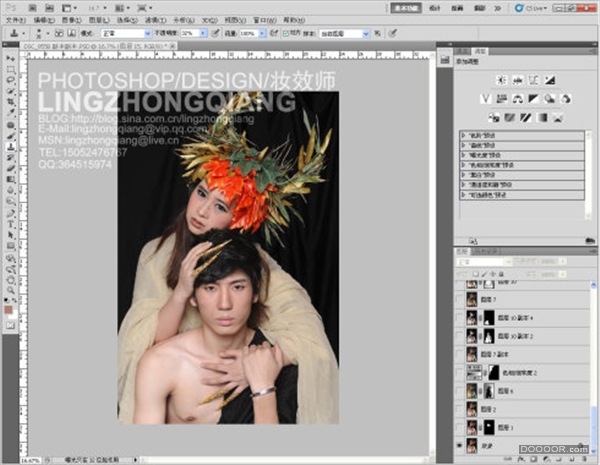Add a Channel Mixer adjustment
Image resolution: width=600 pixels, height=465 pixels.
566,99
